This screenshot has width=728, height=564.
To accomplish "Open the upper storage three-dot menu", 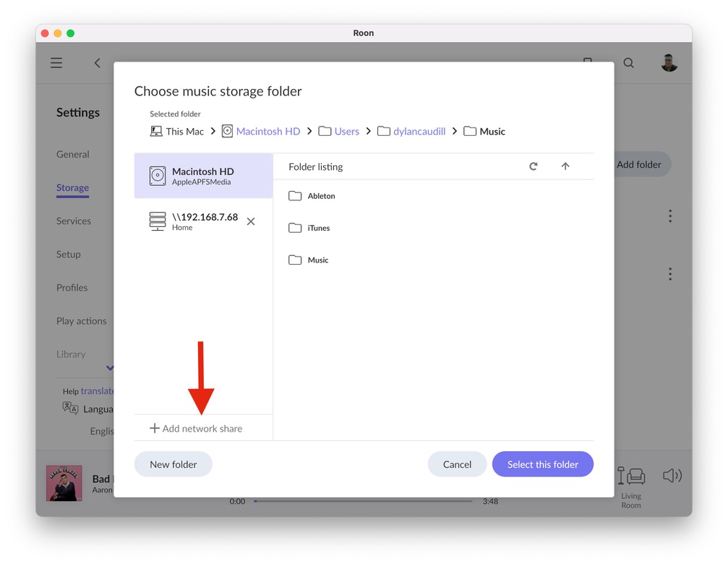I will coord(670,216).
